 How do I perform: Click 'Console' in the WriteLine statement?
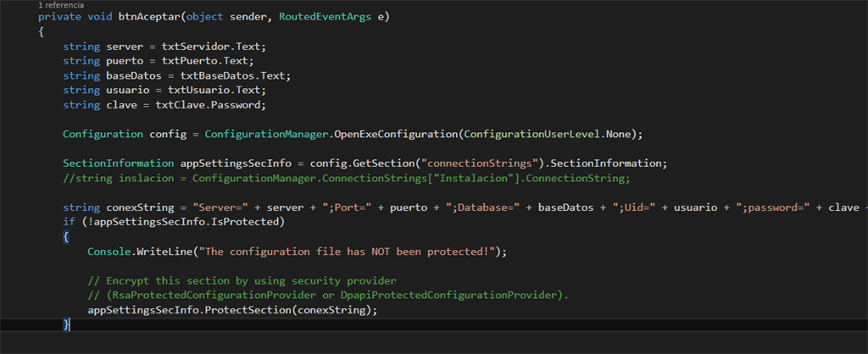click(x=109, y=252)
